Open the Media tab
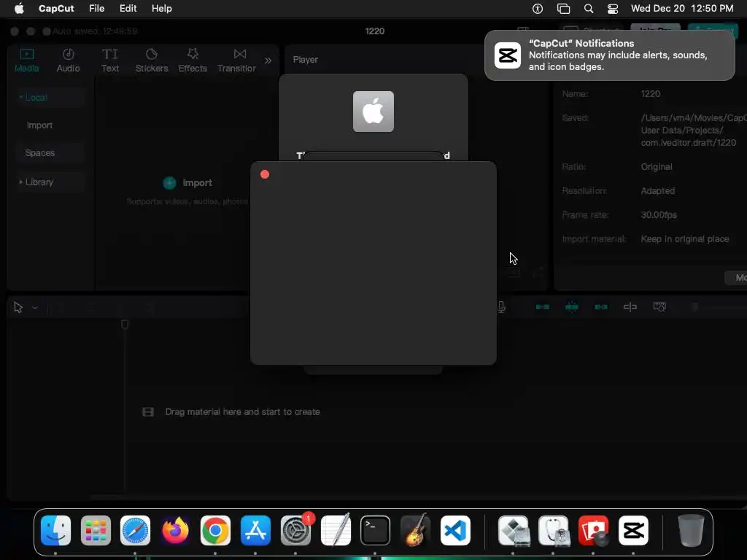This screenshot has height=560, width=747. [x=27, y=61]
